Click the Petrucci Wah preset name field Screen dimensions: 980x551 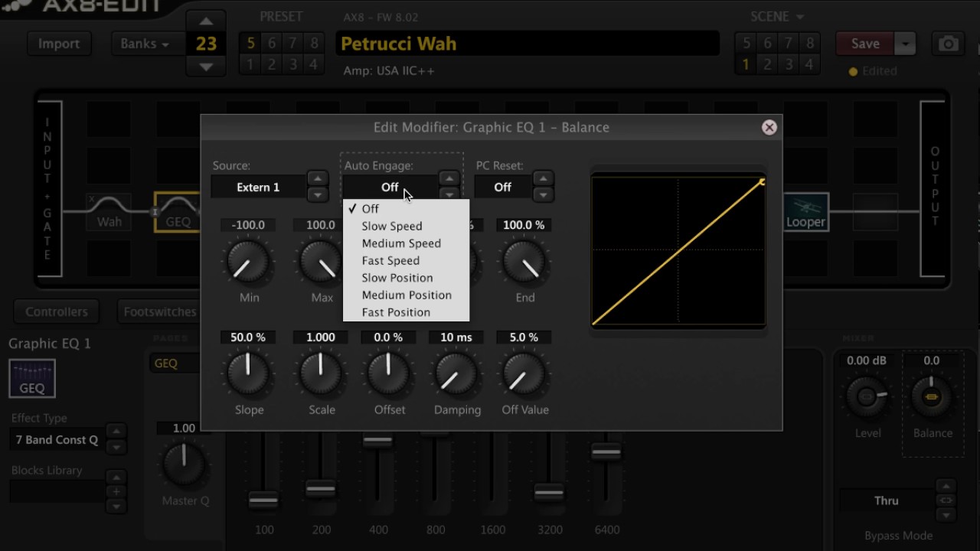528,44
